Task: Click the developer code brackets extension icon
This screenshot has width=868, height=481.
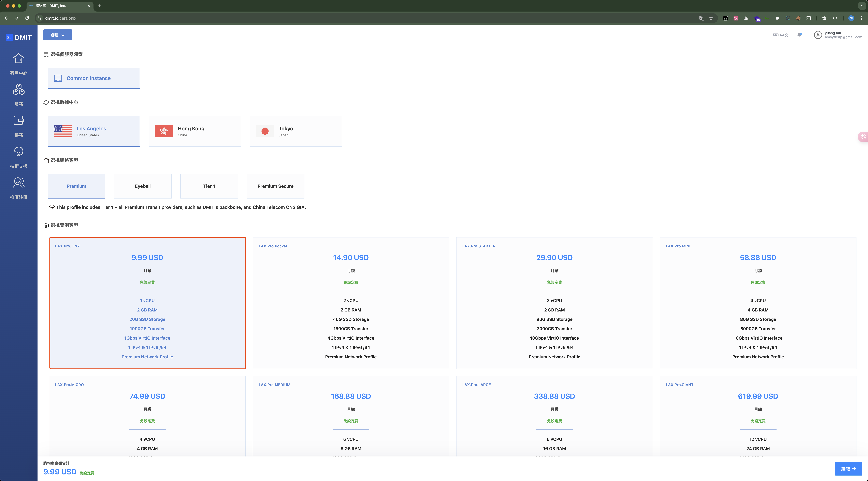Action: (x=835, y=18)
